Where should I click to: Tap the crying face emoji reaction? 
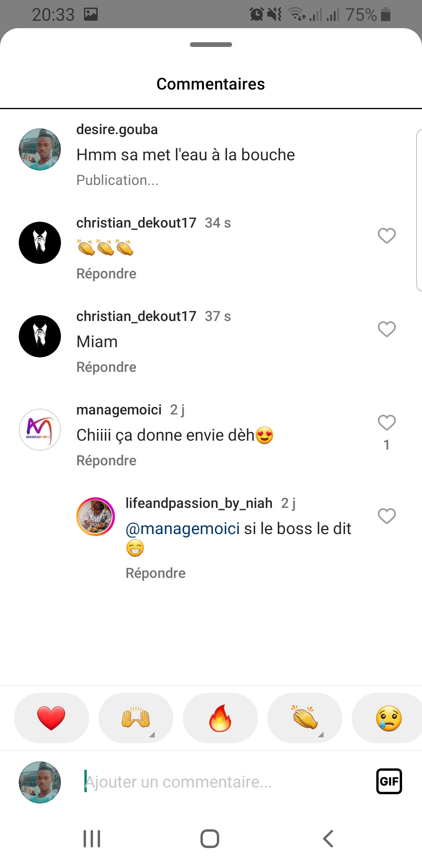388,718
